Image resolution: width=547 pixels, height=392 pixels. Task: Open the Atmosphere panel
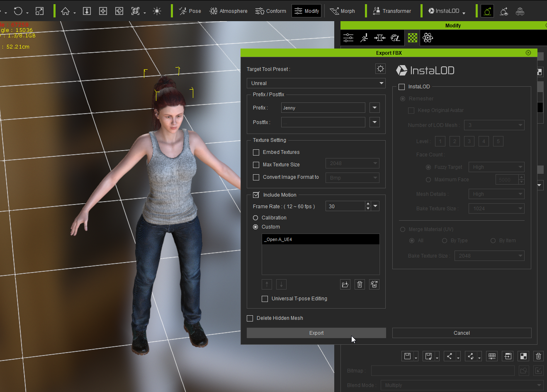229,11
